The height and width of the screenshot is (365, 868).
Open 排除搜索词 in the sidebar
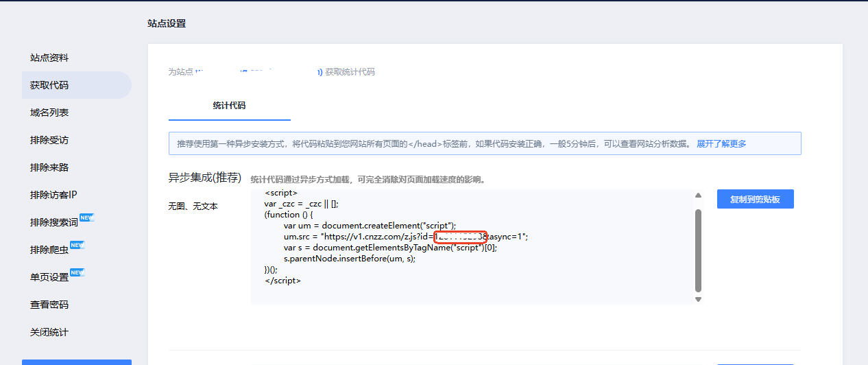click(54, 222)
